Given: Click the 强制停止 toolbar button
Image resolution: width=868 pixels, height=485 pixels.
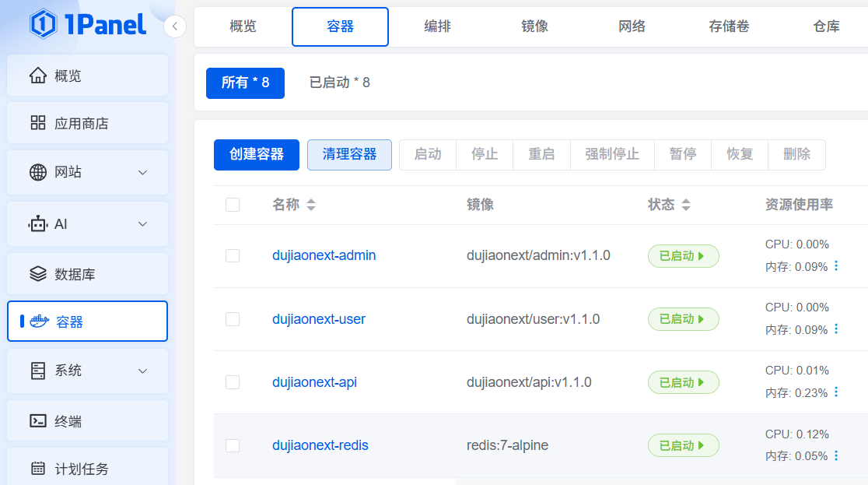Looking at the screenshot, I should 612,155.
